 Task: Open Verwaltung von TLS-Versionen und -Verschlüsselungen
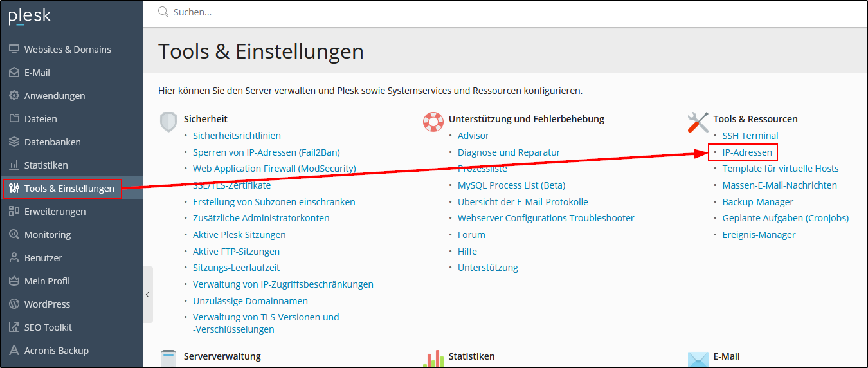point(266,323)
